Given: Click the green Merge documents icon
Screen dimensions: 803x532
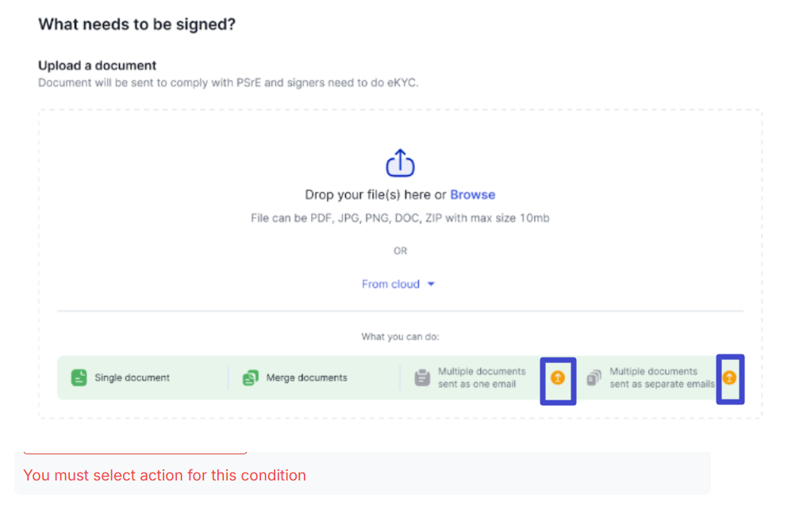Looking at the screenshot, I should tap(251, 377).
